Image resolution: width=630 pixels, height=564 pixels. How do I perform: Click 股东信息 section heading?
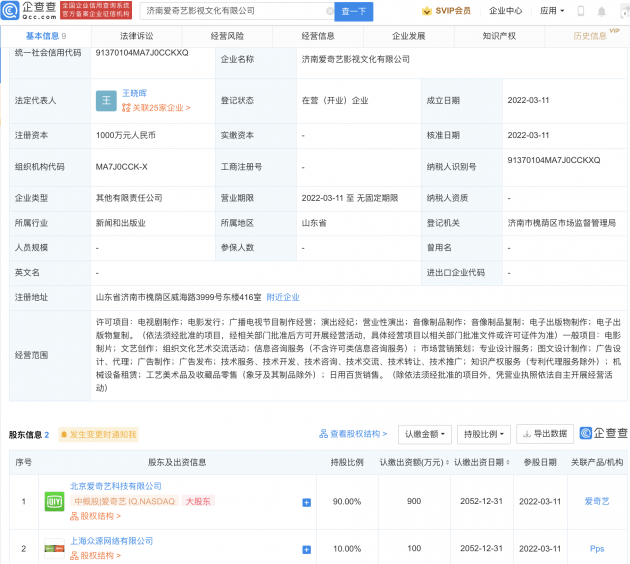(25, 435)
